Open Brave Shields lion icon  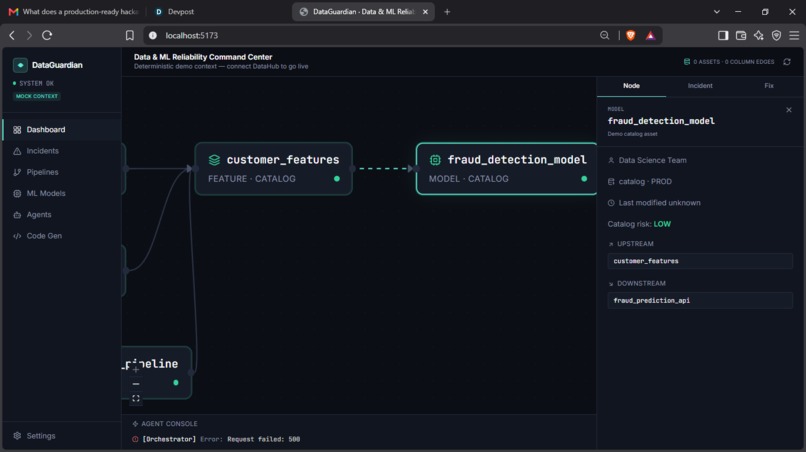tap(631, 35)
